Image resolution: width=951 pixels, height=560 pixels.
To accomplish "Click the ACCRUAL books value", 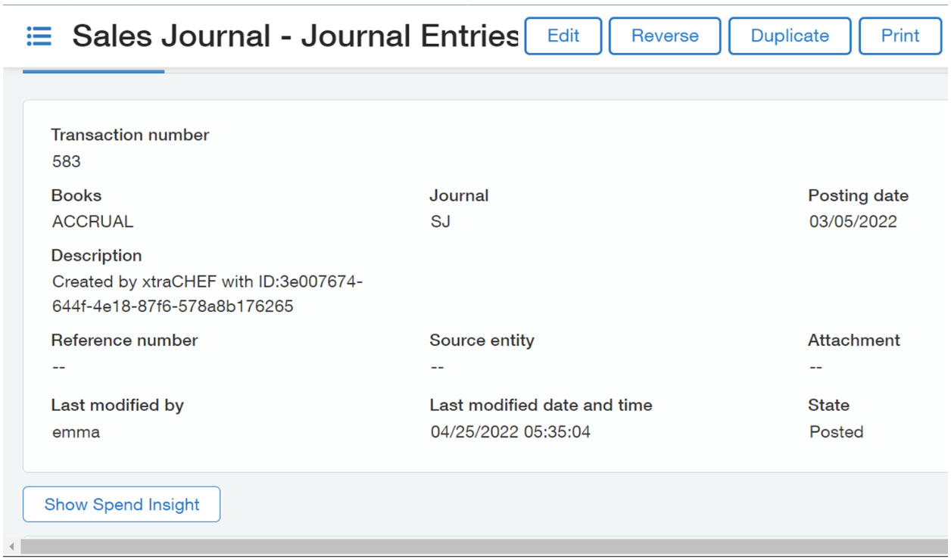I will [92, 222].
